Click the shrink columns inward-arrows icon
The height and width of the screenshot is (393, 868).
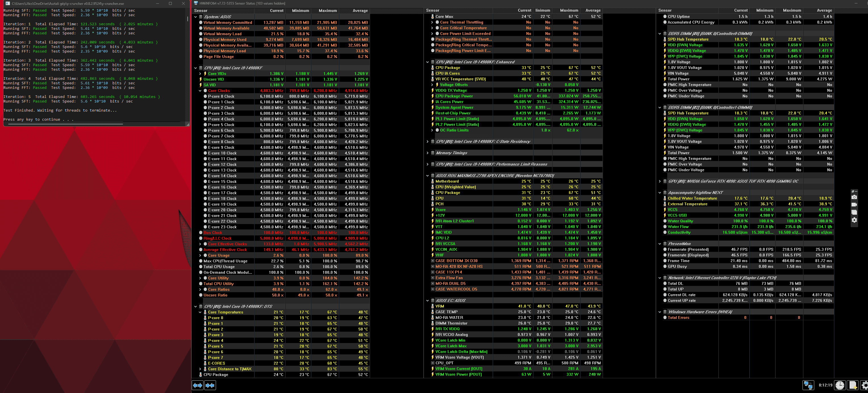click(210, 385)
